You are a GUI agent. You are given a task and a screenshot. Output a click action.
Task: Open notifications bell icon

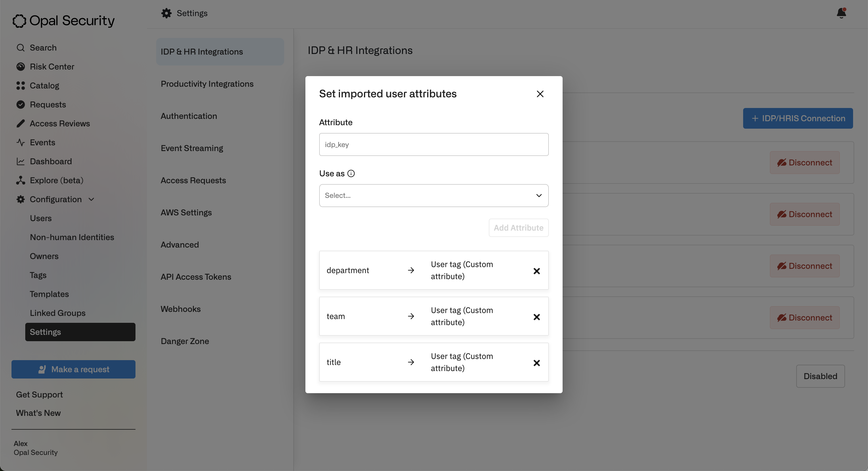click(x=841, y=13)
